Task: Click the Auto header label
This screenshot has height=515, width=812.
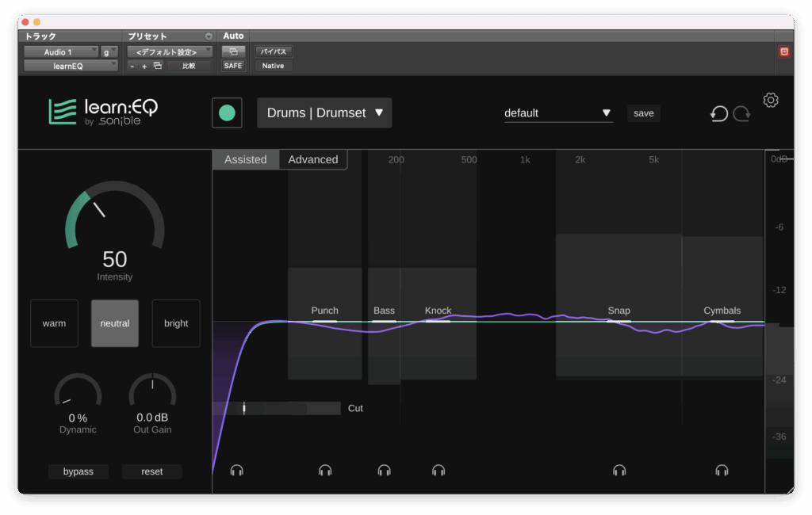Action: (x=233, y=36)
